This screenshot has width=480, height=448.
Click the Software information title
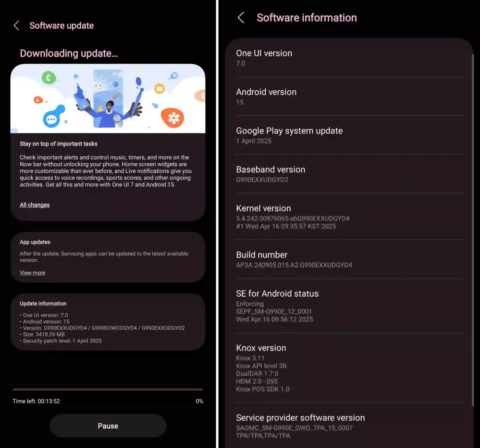tap(307, 18)
